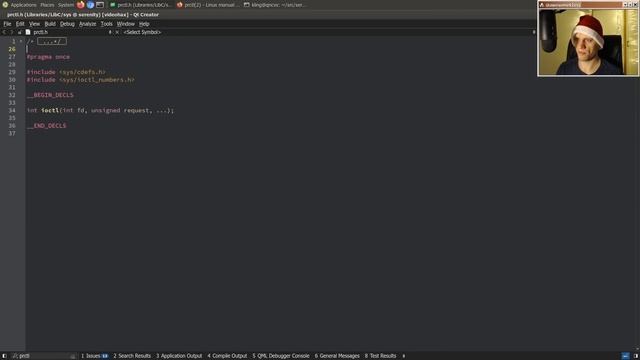This screenshot has height=360, width=640.
Task: Open the Help menu
Action: point(144,24)
